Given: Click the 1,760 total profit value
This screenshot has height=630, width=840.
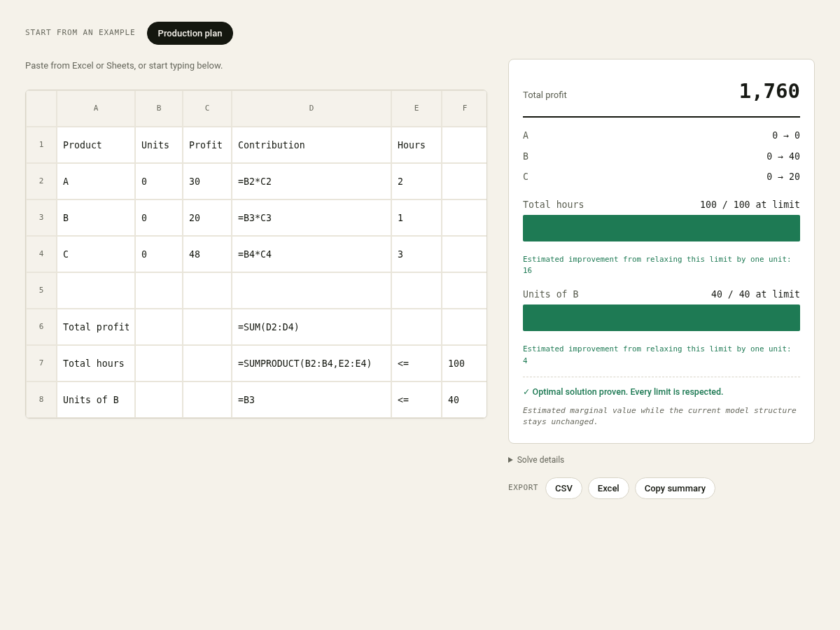Looking at the screenshot, I should pos(769,91).
